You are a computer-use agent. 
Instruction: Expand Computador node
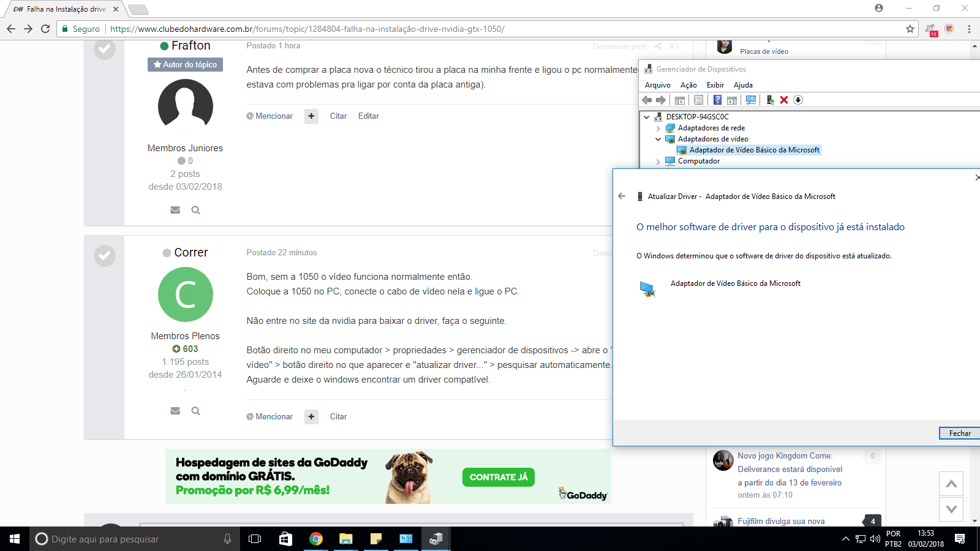tap(658, 162)
